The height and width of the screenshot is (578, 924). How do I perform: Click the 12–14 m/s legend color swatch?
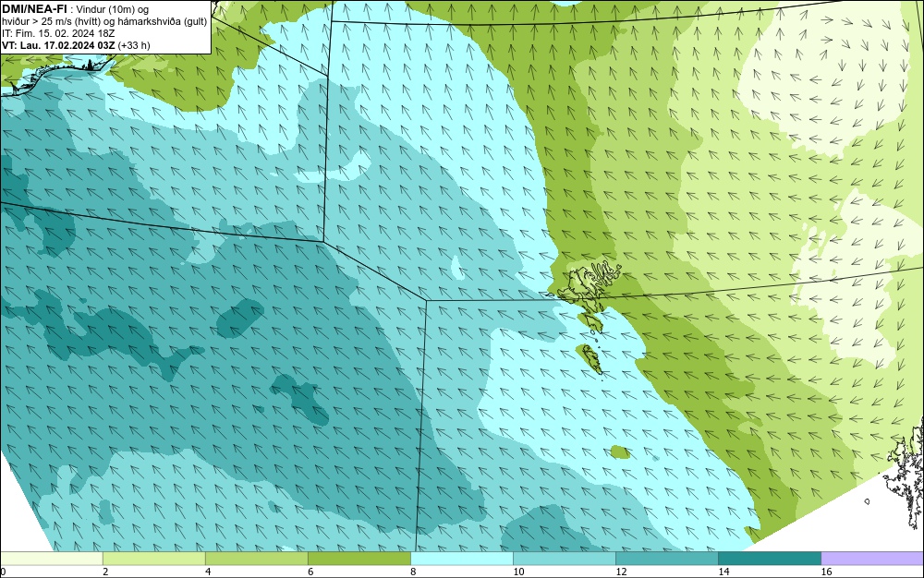click(667, 559)
